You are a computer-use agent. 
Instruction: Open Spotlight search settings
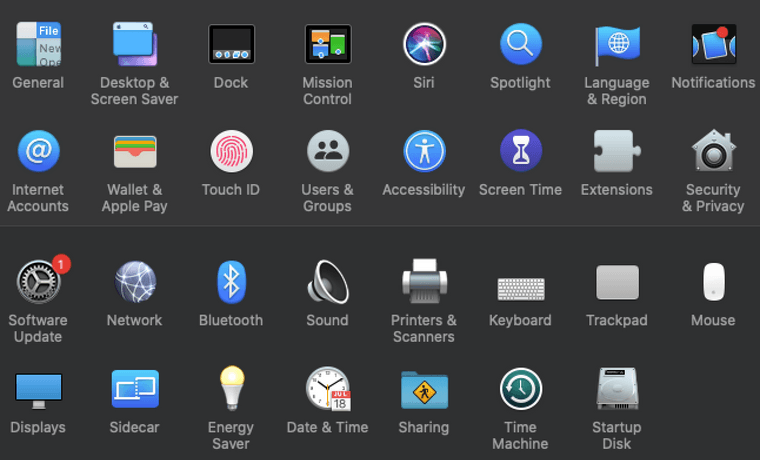(x=521, y=44)
